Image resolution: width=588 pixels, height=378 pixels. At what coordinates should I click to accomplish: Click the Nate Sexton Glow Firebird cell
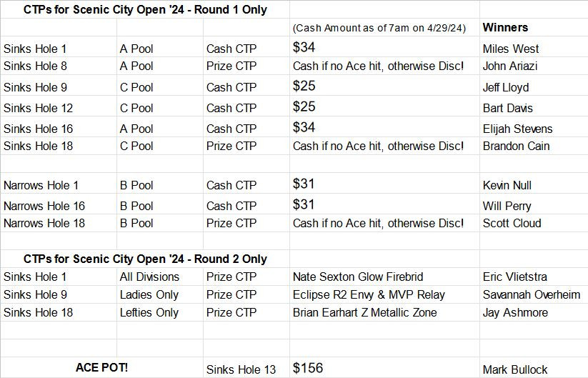(358, 277)
